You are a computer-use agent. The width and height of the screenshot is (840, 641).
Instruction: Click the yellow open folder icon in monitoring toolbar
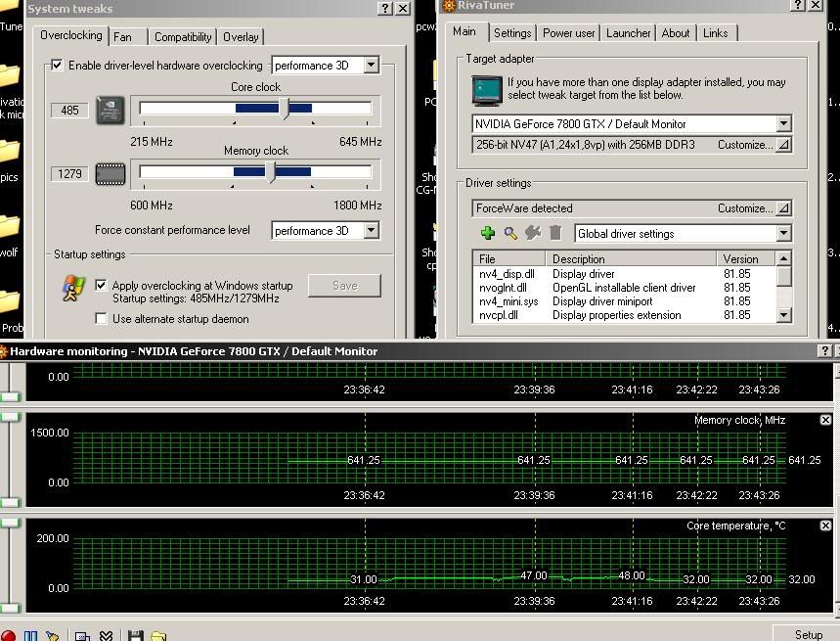(x=158, y=636)
